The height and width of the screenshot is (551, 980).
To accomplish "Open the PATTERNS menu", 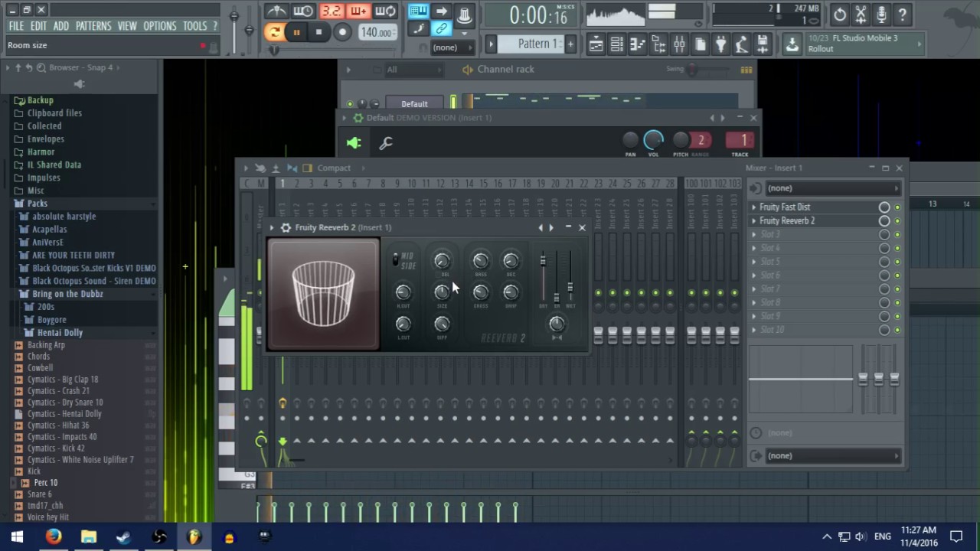I will (x=93, y=26).
